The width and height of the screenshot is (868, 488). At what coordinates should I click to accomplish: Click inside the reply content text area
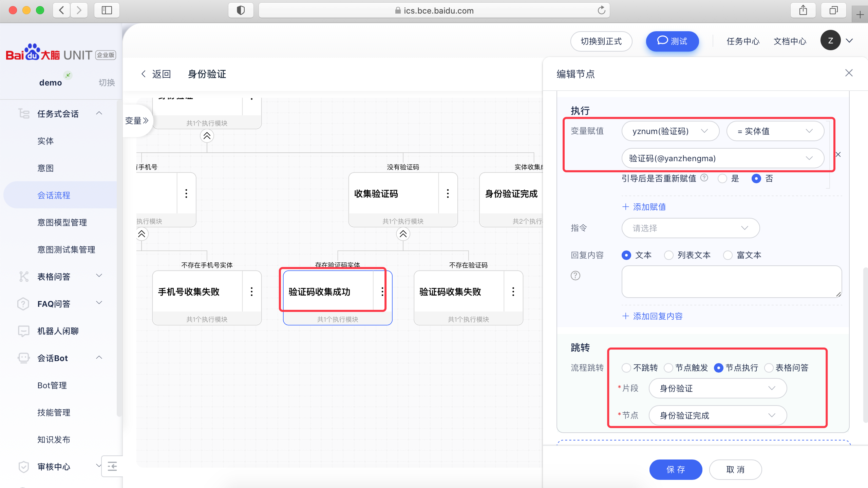point(731,282)
